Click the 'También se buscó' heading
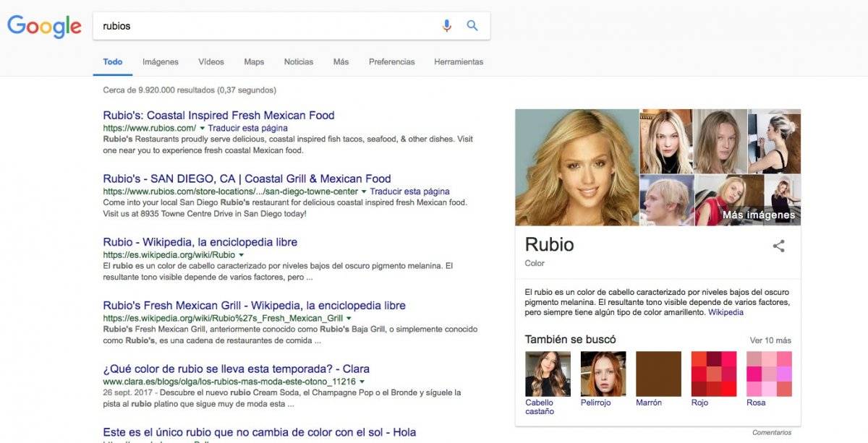This screenshot has width=868, height=443. coord(570,340)
